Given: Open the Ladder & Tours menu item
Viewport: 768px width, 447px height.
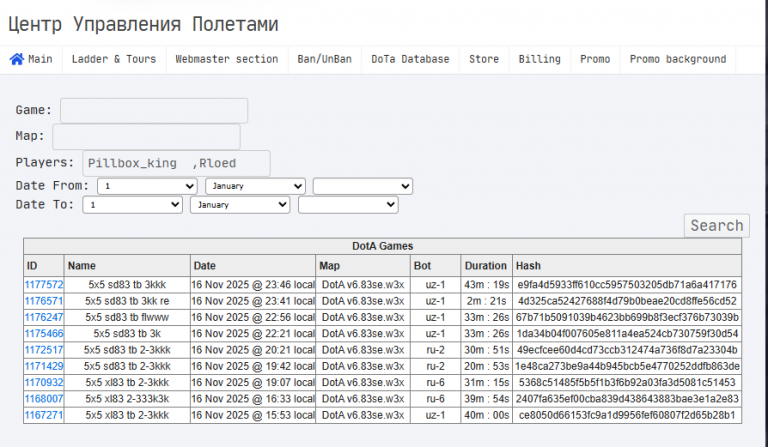Looking at the screenshot, I should tap(114, 59).
